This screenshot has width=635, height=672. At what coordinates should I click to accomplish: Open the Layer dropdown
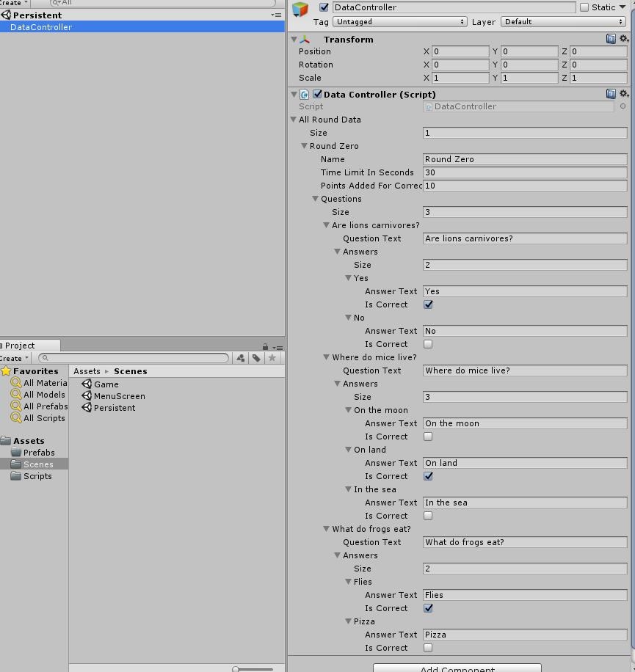tap(563, 21)
